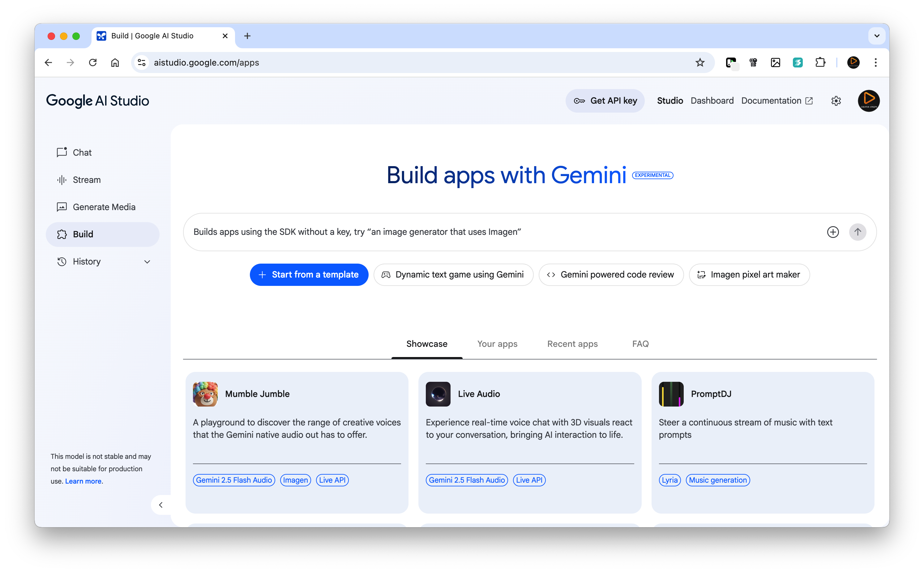Click the site information icon in address bar
924x573 pixels.
(142, 62)
